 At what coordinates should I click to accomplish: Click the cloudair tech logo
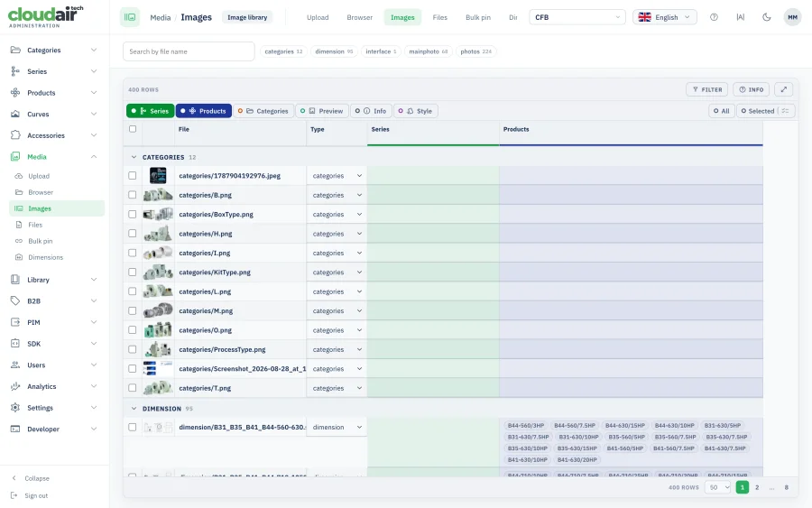pos(46,15)
